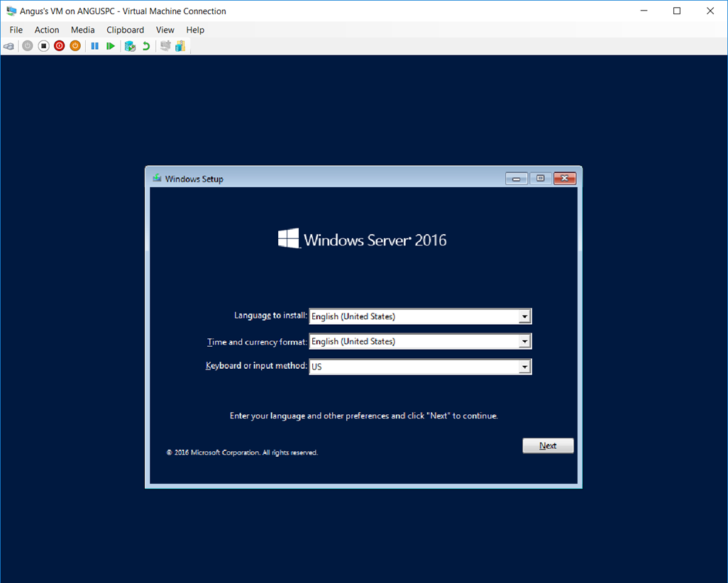Minimize the Virtual Machine Connection window
The height and width of the screenshot is (583, 728).
coord(644,11)
